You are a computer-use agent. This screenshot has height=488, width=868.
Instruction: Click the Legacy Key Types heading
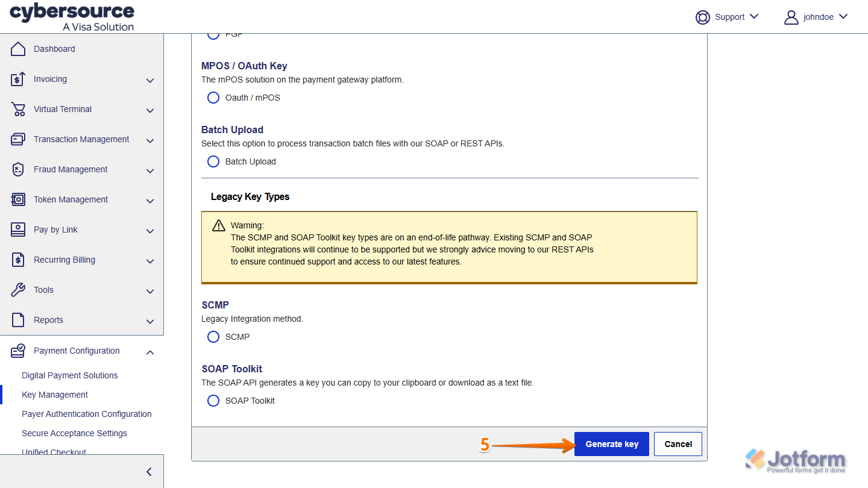click(x=250, y=196)
